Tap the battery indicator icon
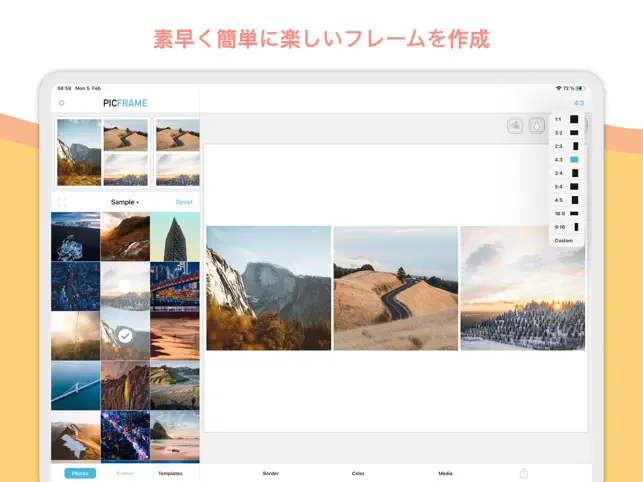 pyautogui.click(x=581, y=88)
